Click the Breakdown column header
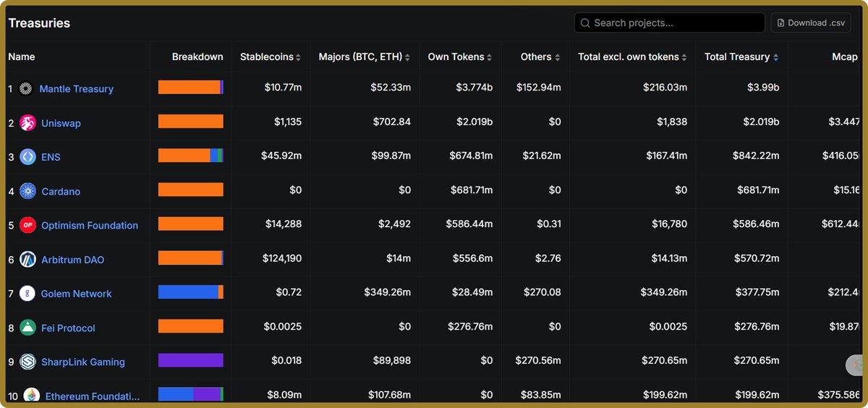The image size is (868, 408). (197, 56)
